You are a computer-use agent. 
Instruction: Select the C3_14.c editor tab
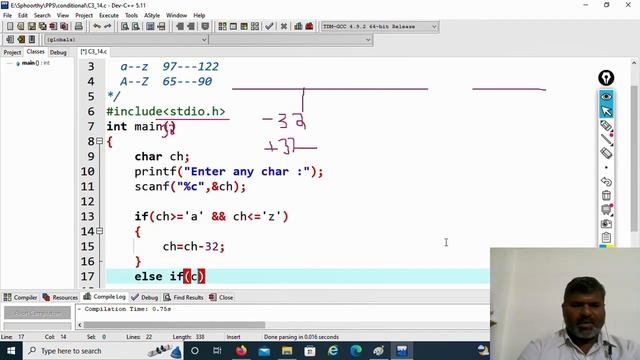coord(93,52)
